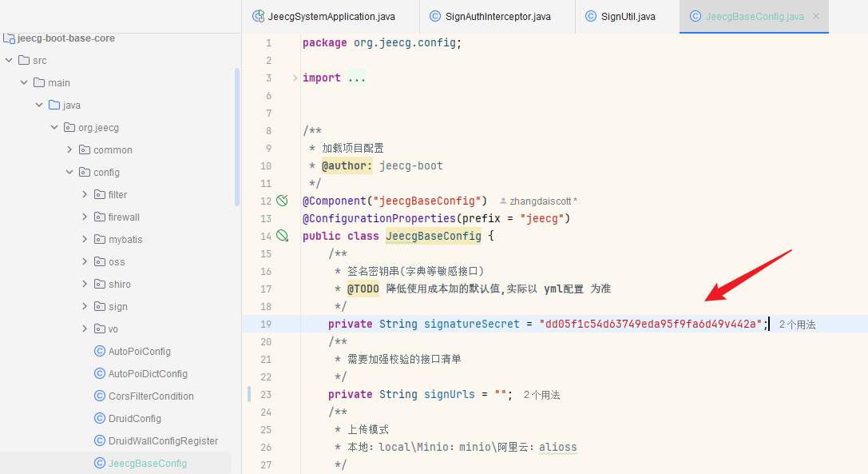Open DruidWallConfigRegister in the project tree
Image resolution: width=868 pixels, height=474 pixels.
[163, 440]
